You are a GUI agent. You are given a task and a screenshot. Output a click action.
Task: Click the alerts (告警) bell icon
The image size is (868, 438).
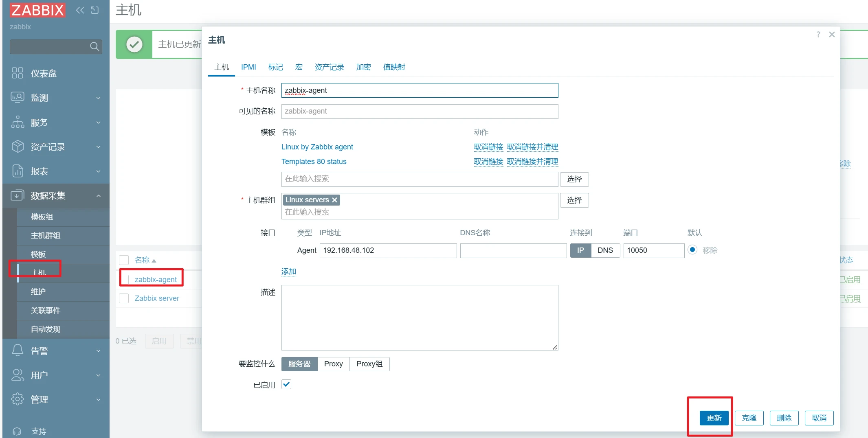point(18,350)
